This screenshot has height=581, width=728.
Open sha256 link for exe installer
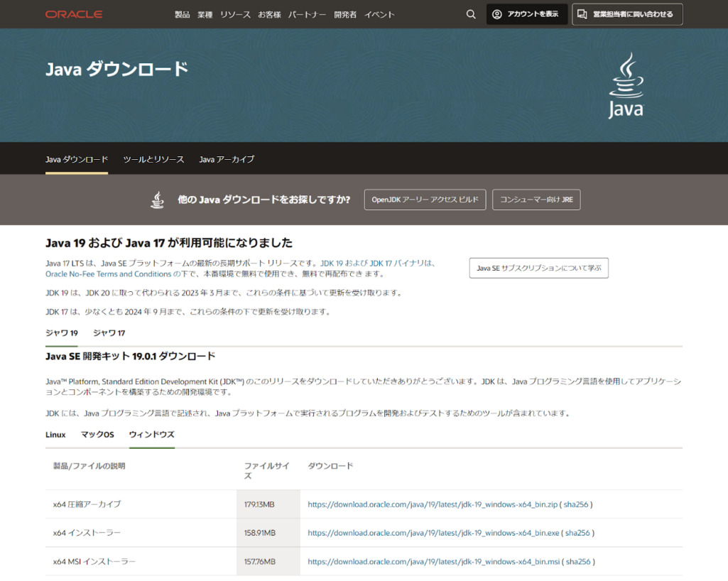pos(577,533)
